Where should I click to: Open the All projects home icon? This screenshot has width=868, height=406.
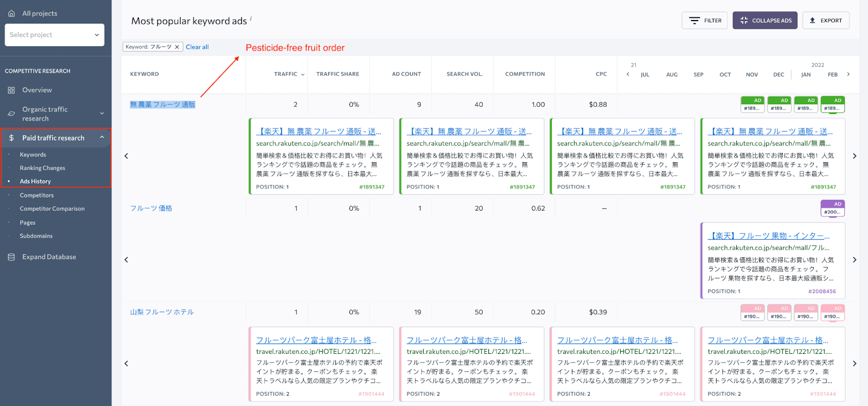(x=11, y=14)
